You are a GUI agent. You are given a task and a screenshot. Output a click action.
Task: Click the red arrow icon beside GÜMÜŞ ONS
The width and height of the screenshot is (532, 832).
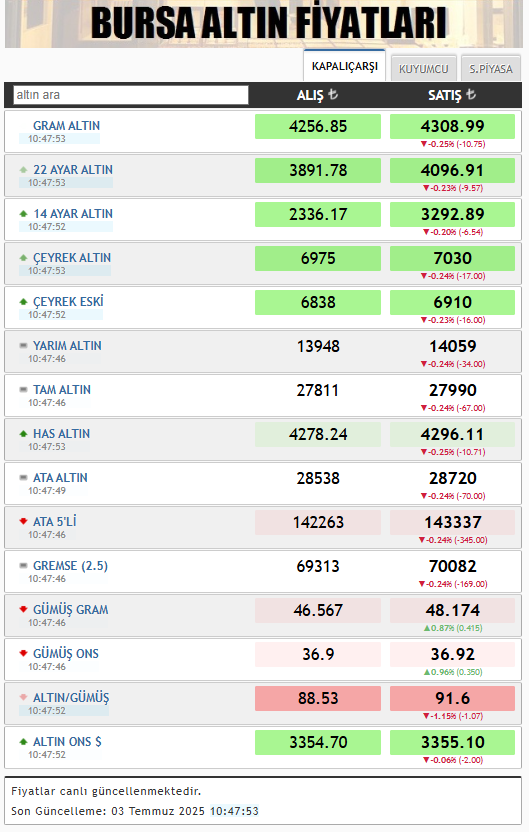[x=23, y=654]
